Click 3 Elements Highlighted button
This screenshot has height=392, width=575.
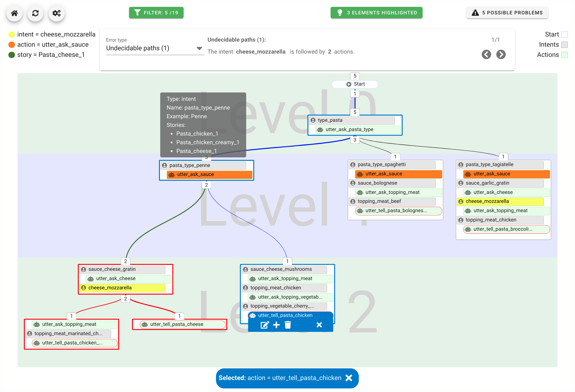point(376,13)
